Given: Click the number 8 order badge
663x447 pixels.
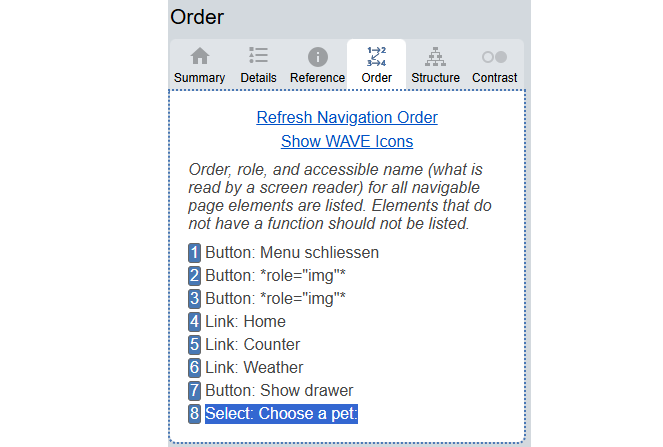Looking at the screenshot, I should (x=194, y=414).
